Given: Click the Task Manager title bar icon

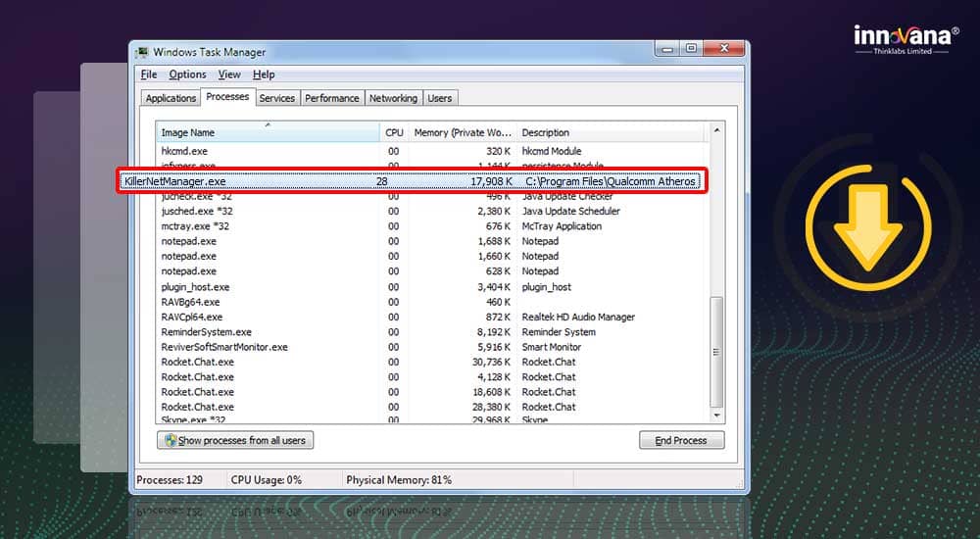Looking at the screenshot, I should (142, 52).
